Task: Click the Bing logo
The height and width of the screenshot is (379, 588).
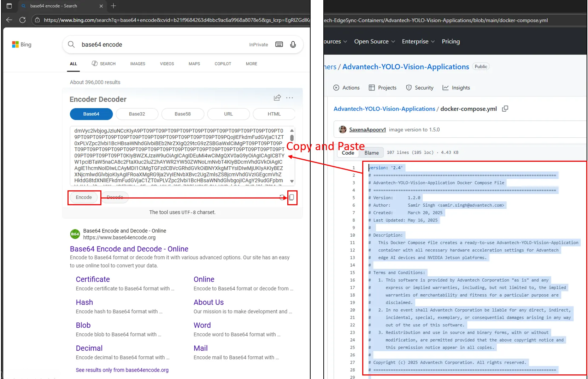Action: (x=21, y=44)
